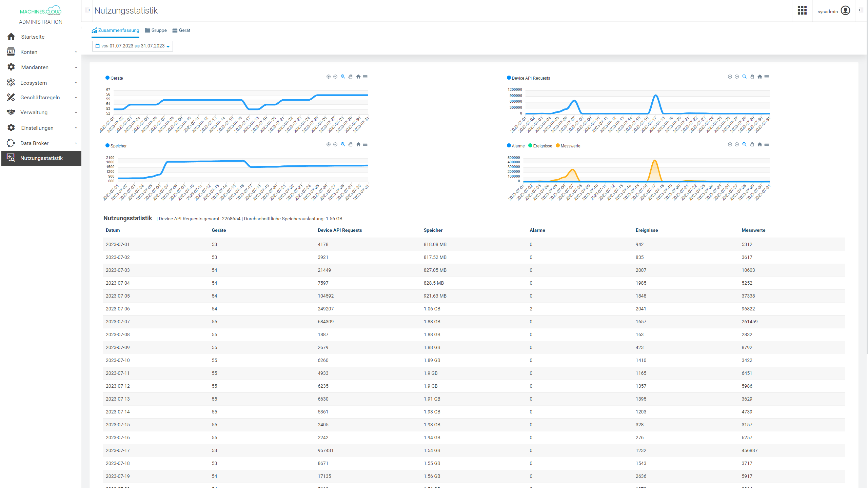Open the apps grid icon in header
868x488 pixels.
802,11
